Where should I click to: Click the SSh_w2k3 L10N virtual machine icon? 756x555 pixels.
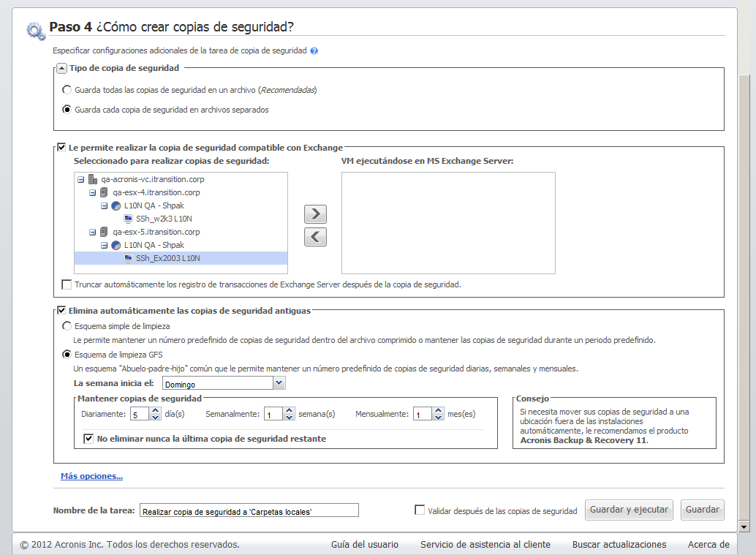[128, 219]
